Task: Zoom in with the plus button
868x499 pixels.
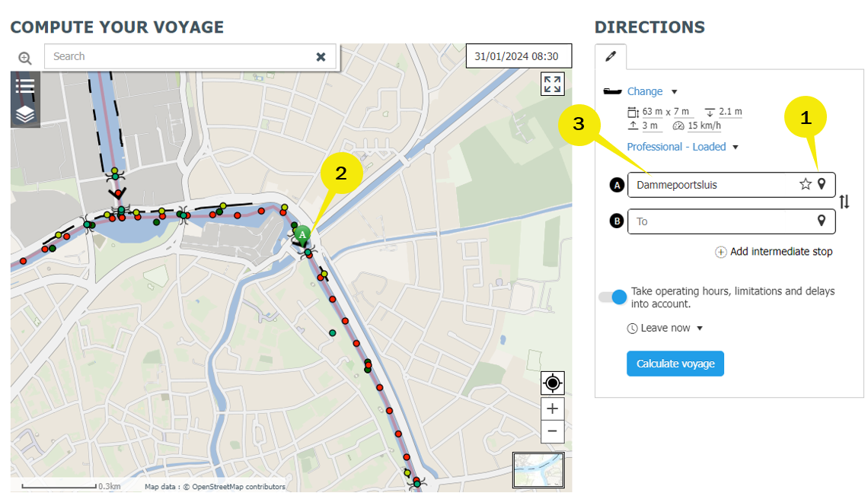Action: [552, 408]
